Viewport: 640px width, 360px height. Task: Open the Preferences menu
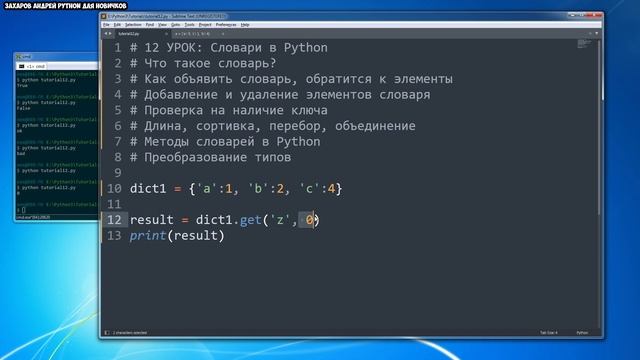[x=226, y=25]
